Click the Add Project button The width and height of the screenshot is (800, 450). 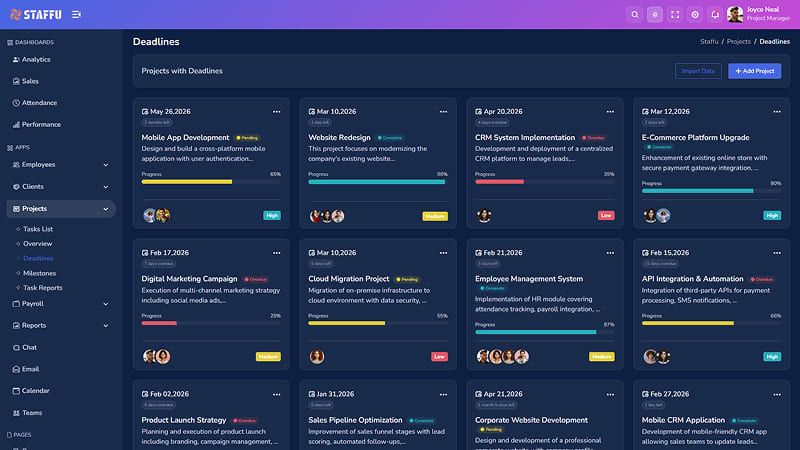[755, 71]
